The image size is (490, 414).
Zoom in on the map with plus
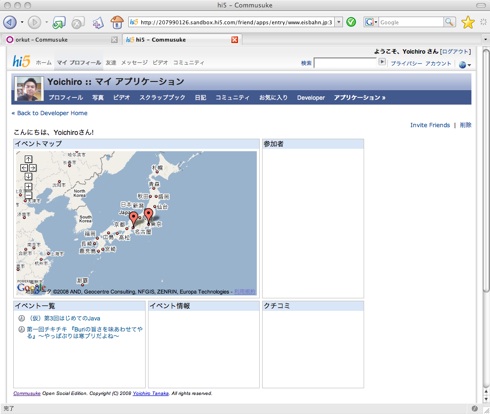[x=28, y=187]
